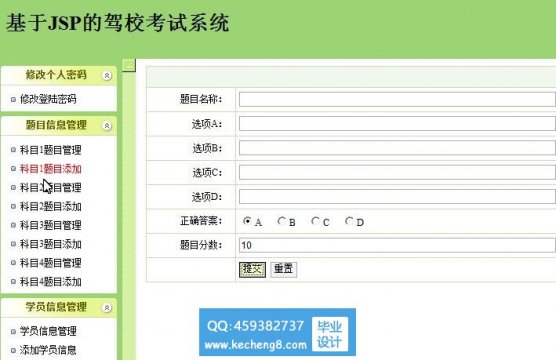This screenshot has width=556, height=360.
Task: Open 添加学员信息 sidebar link
Action: pyautogui.click(x=48, y=350)
